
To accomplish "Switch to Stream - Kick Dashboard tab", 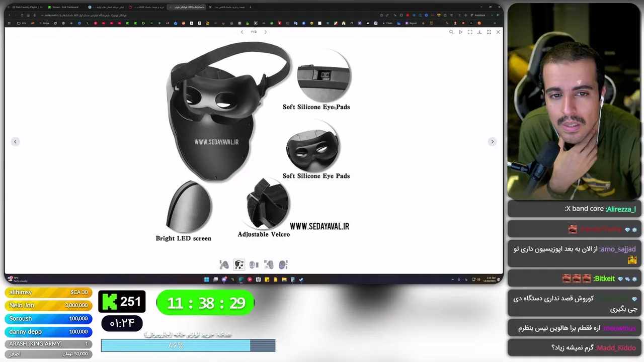I will click(65, 7).
